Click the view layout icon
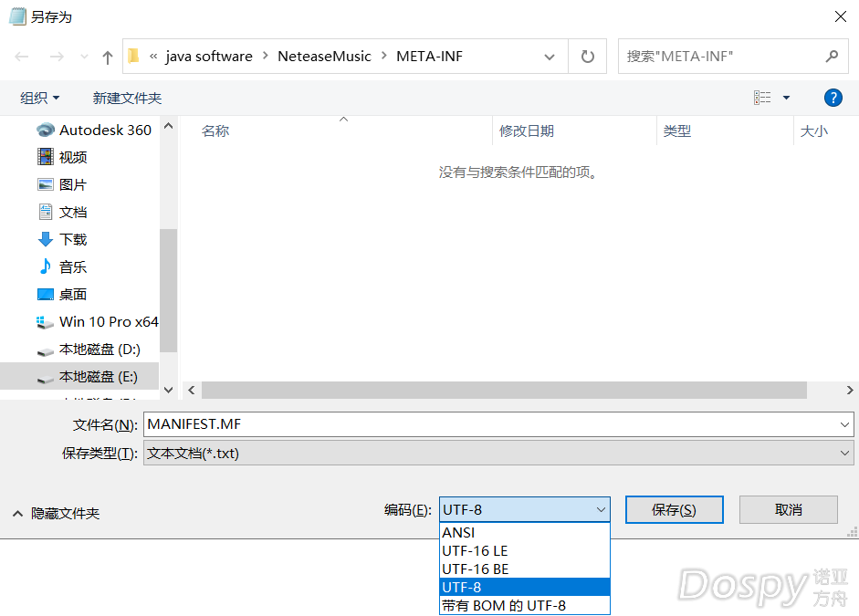Viewport: 859px width, 616px height. coord(762,98)
